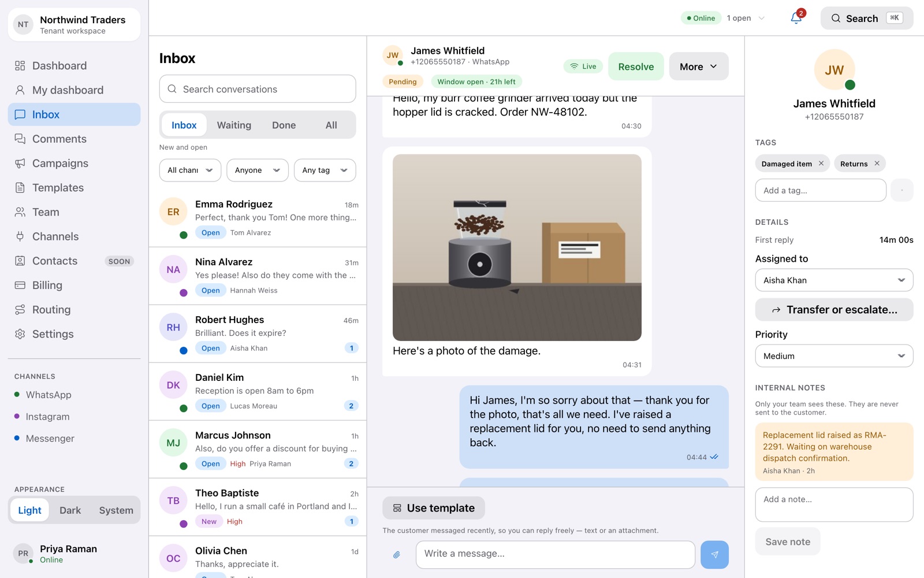Open Marcus Johnson conversation
924x578 pixels.
tap(258, 450)
